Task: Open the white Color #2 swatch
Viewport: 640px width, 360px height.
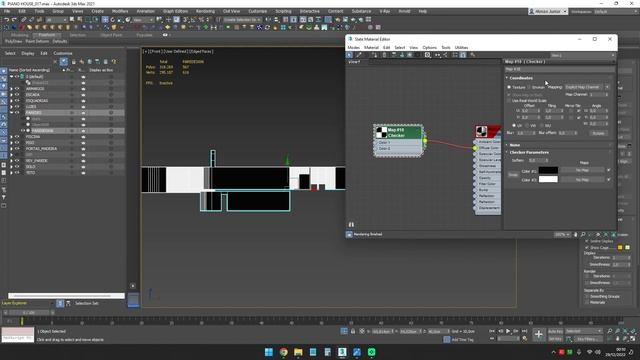Action: (x=548, y=179)
